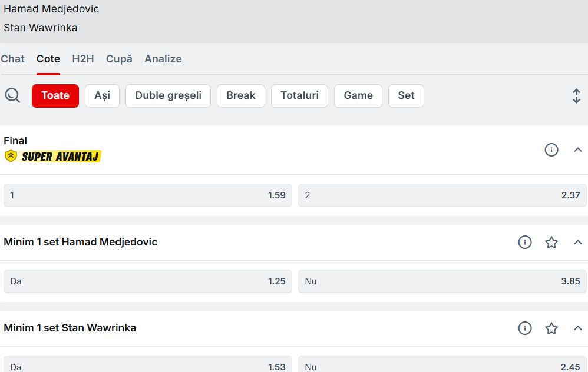Open info icon for Final market
Image resolution: width=588 pixels, height=372 pixels.
(551, 150)
